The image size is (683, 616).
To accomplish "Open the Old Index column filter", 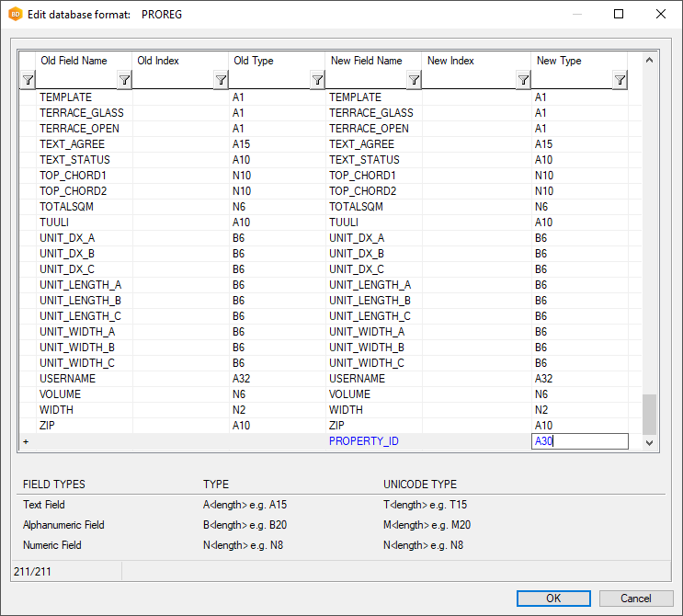I will click(x=221, y=81).
